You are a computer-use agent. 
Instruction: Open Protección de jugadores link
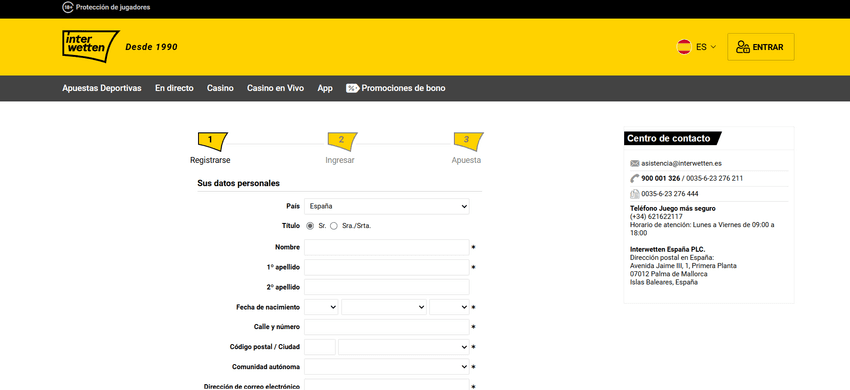[113, 8]
